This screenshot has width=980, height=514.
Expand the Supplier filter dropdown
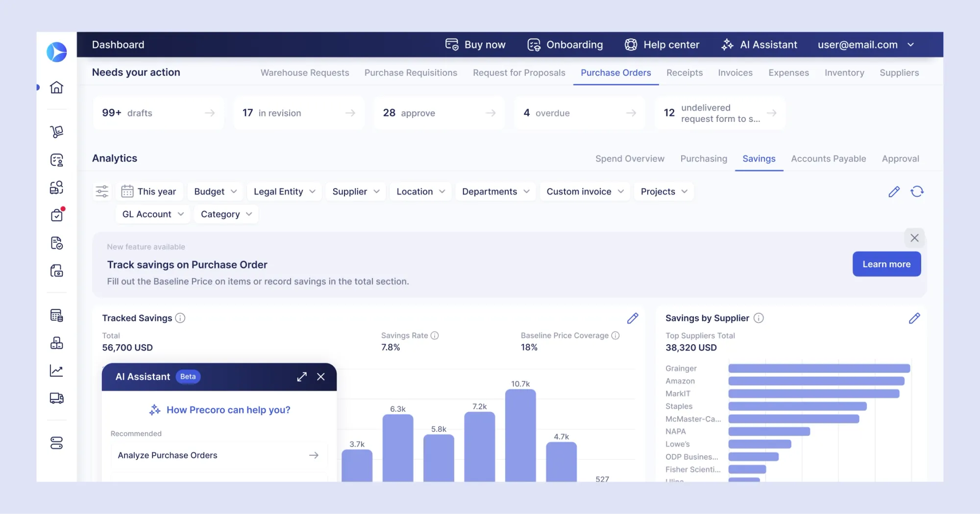(x=356, y=191)
